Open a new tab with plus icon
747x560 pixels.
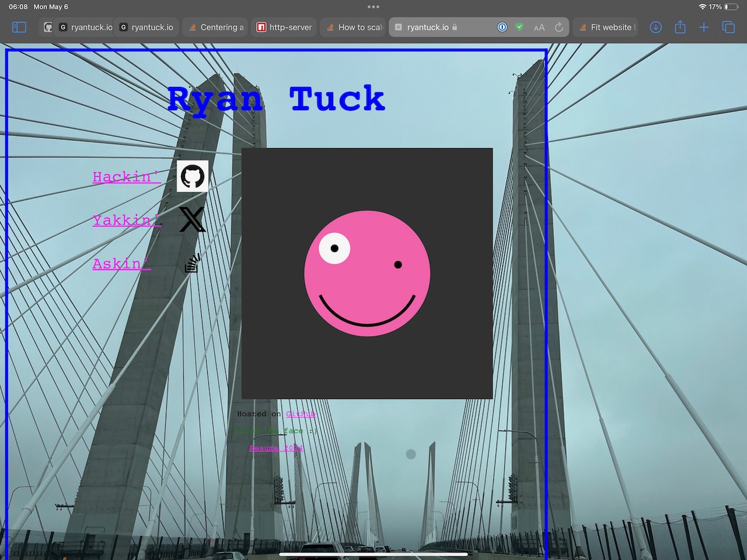[x=704, y=27]
